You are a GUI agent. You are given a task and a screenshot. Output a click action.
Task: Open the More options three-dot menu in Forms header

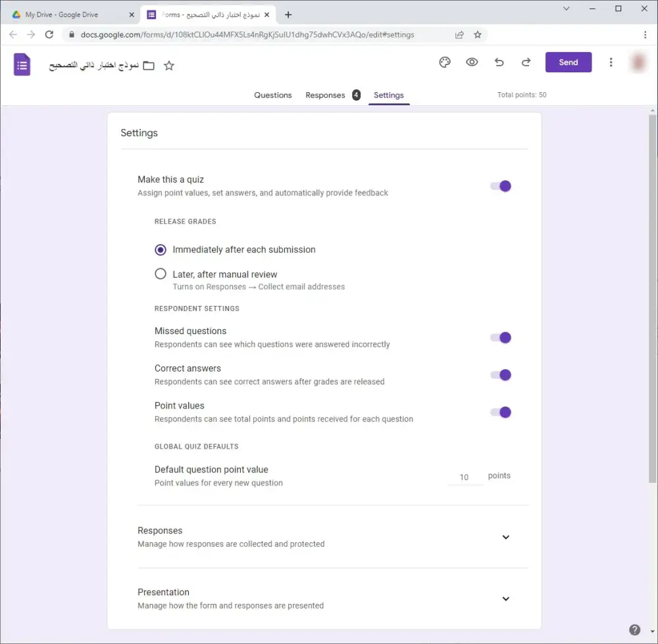[x=611, y=62]
